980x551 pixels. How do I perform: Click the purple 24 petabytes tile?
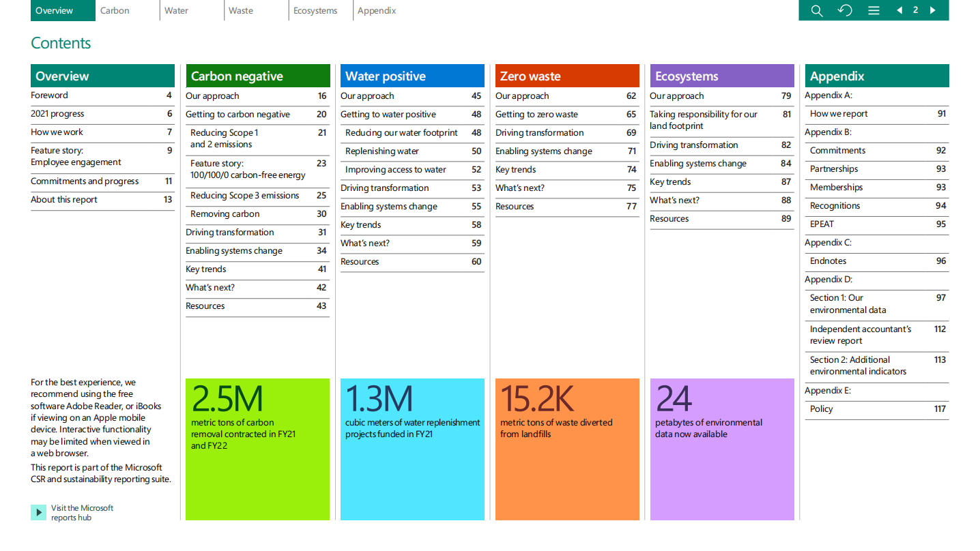tap(721, 449)
